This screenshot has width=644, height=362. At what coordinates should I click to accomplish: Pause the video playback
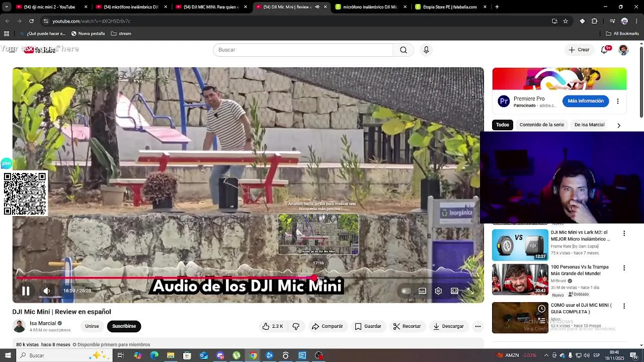tap(26, 291)
